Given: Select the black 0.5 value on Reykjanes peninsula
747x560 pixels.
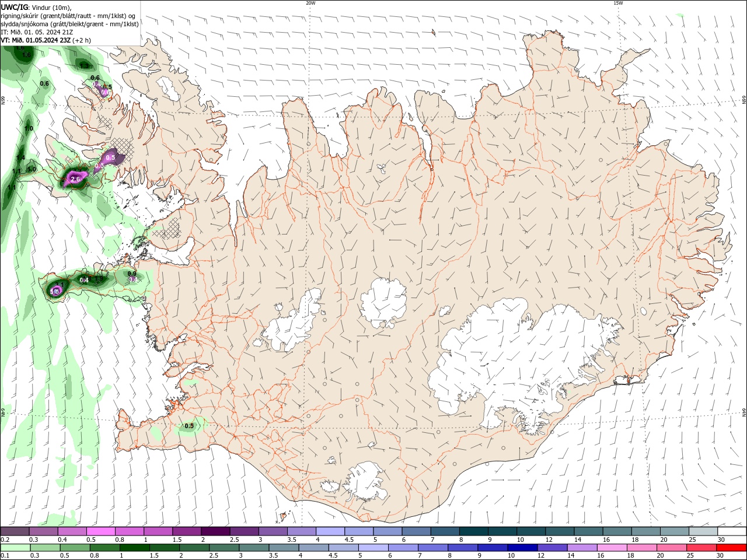Looking at the screenshot, I should point(189,426).
